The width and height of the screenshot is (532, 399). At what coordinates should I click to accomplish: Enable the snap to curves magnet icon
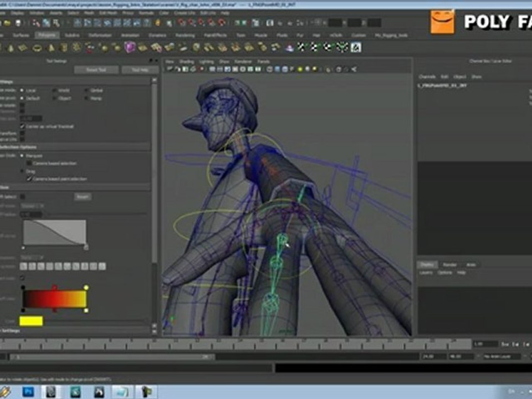pos(192,23)
